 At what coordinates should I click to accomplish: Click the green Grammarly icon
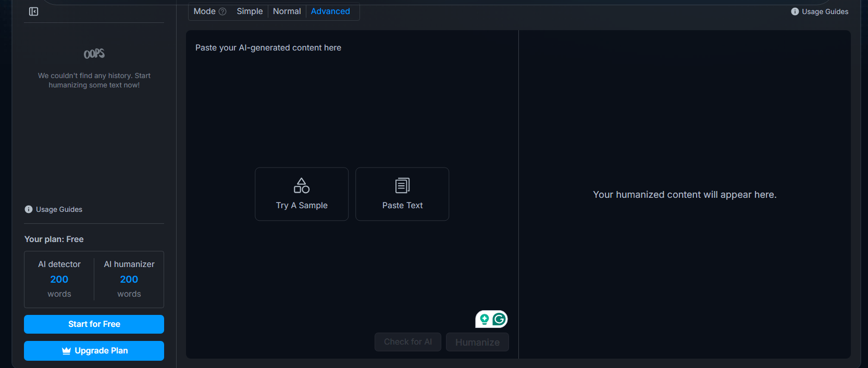coord(499,319)
